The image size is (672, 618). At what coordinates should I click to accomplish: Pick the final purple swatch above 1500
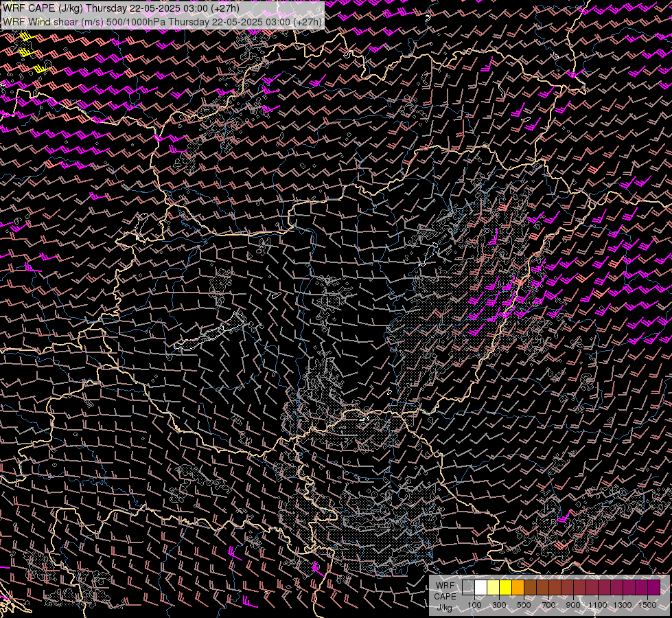tap(654, 587)
